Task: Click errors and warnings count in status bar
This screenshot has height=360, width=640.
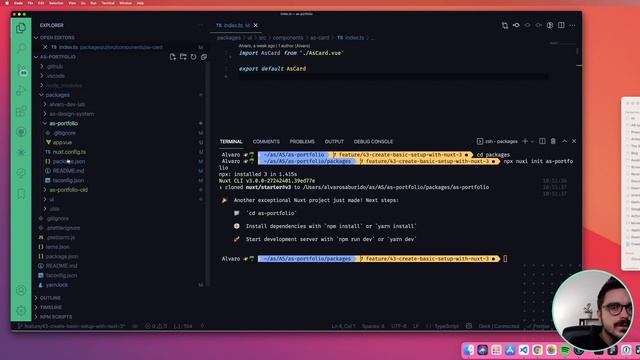Action: pos(156,326)
